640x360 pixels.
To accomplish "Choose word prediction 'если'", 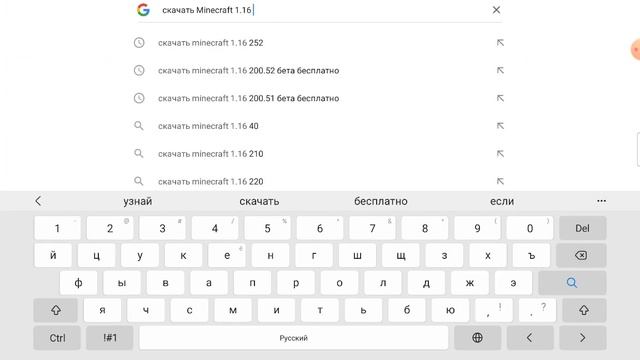I will click(x=502, y=201).
